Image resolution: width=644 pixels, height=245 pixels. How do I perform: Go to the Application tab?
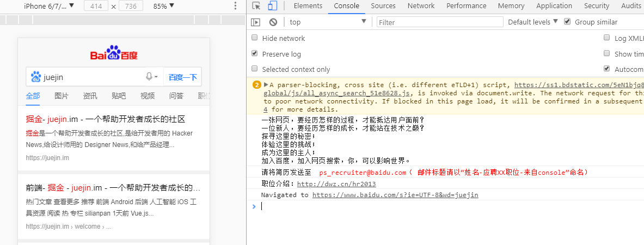tap(554, 6)
